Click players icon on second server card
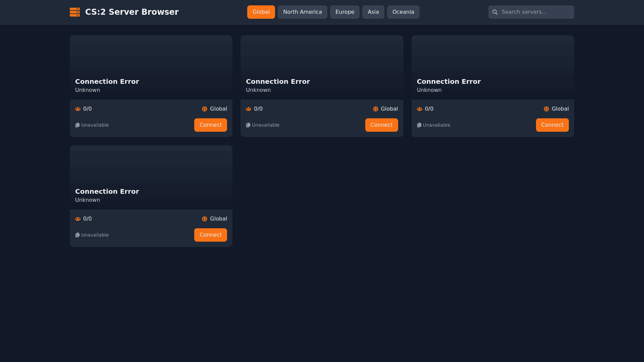The width and height of the screenshot is (644, 362). [249, 109]
